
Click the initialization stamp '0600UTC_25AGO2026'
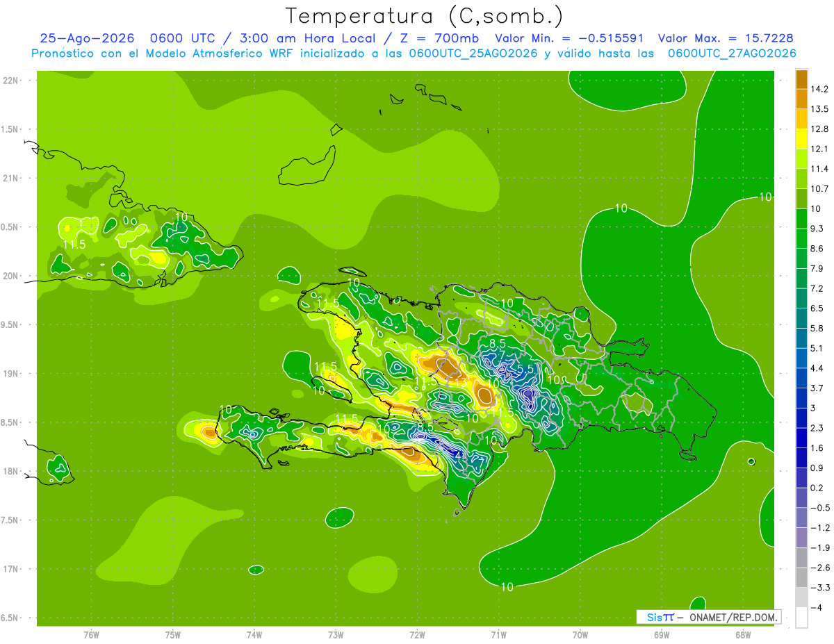(x=473, y=53)
